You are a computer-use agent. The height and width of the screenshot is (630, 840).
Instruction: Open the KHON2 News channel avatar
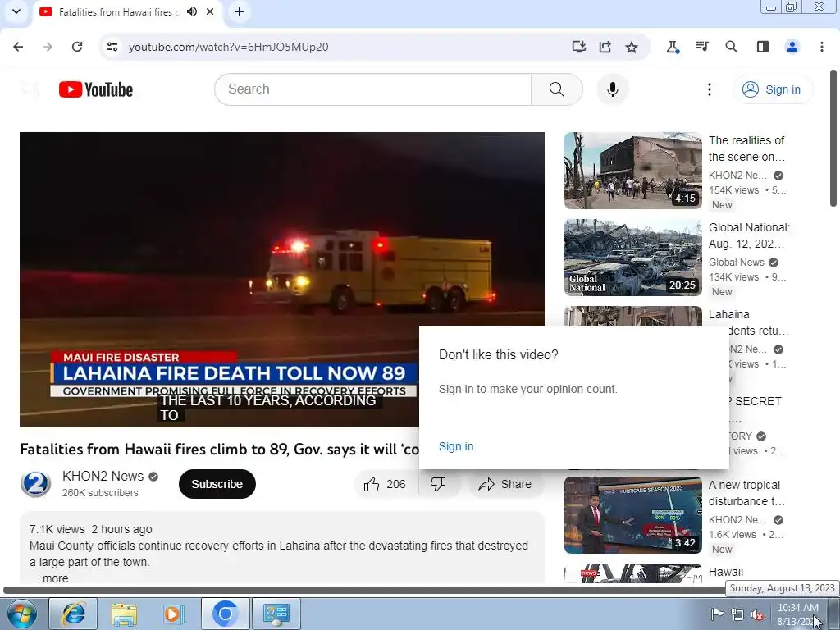click(x=35, y=484)
